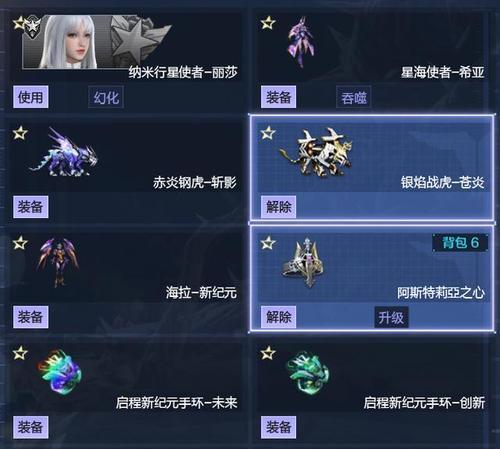
Task: Toggle the favorite star on 星海使者-希亚
Action: pyautogui.click(x=268, y=23)
